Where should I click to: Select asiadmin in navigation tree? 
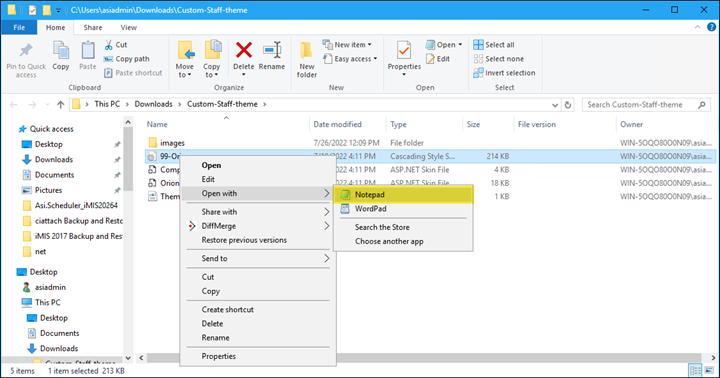pyautogui.click(x=50, y=287)
